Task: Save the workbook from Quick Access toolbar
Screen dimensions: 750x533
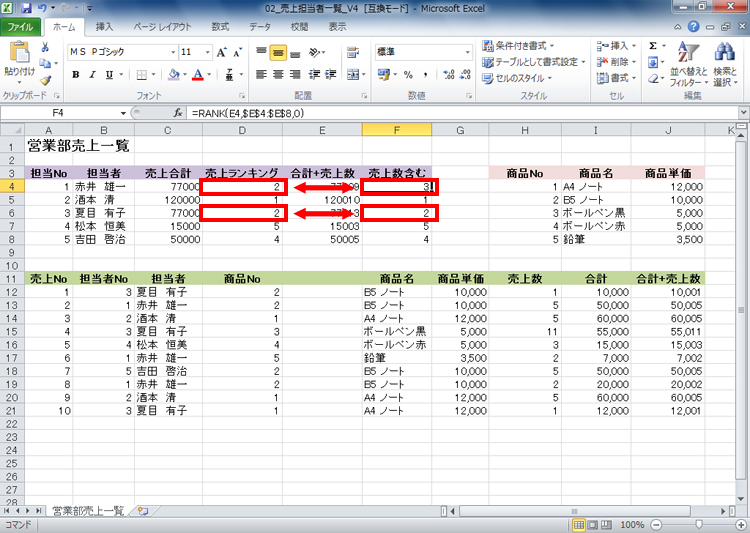Action: pyautogui.click(x=26, y=8)
